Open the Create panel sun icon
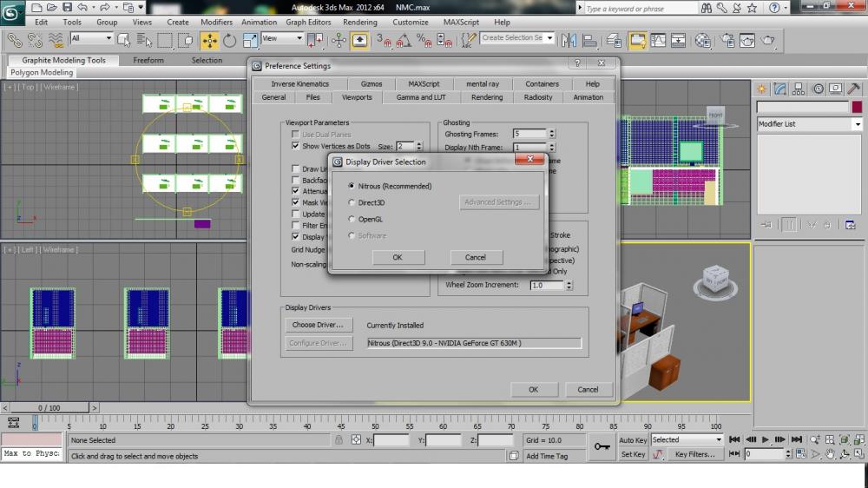The height and width of the screenshot is (488, 868). pyautogui.click(x=762, y=89)
